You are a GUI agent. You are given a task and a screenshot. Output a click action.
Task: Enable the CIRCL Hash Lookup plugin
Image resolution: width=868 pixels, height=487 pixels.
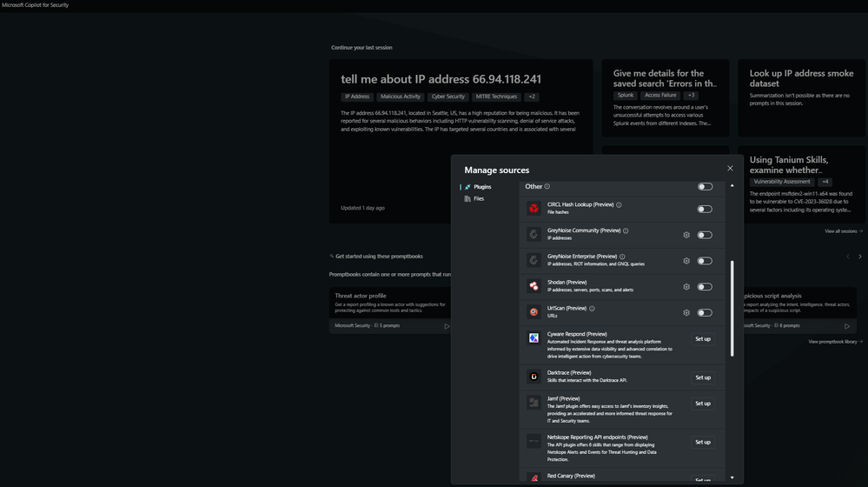705,210
